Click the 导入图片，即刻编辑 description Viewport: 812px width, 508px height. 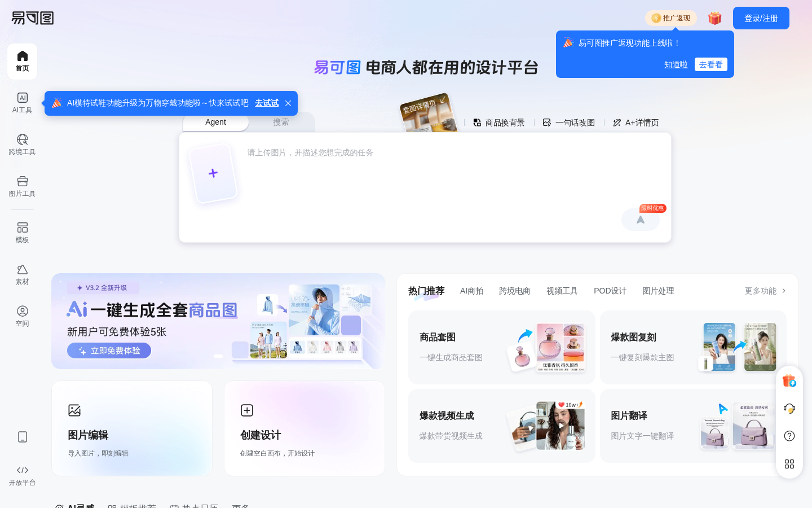[x=98, y=453]
